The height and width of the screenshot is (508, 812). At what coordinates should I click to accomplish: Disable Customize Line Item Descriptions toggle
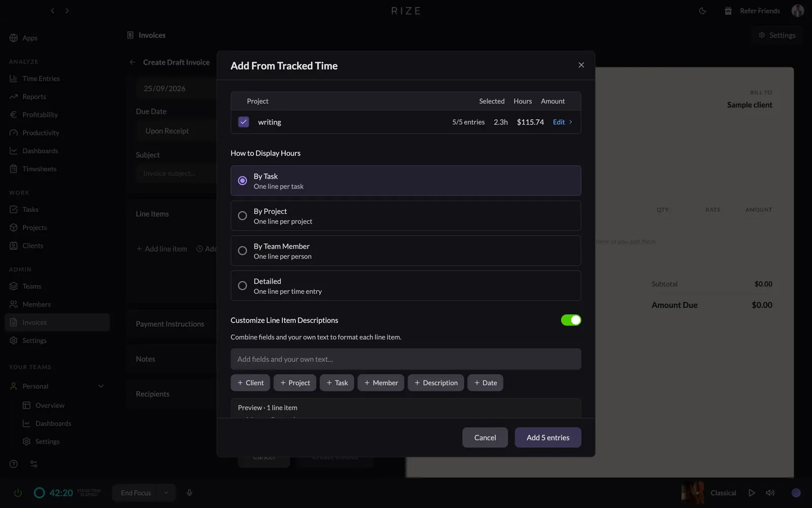click(571, 320)
